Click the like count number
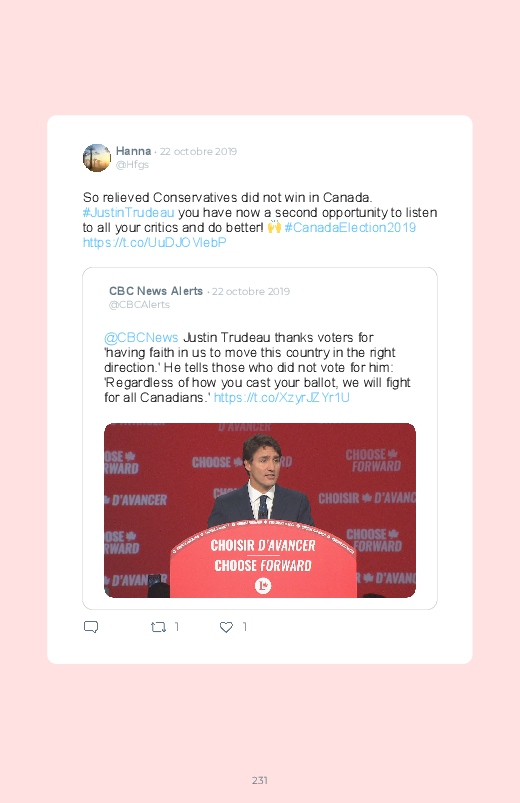The width and height of the screenshot is (520, 803). click(245, 627)
